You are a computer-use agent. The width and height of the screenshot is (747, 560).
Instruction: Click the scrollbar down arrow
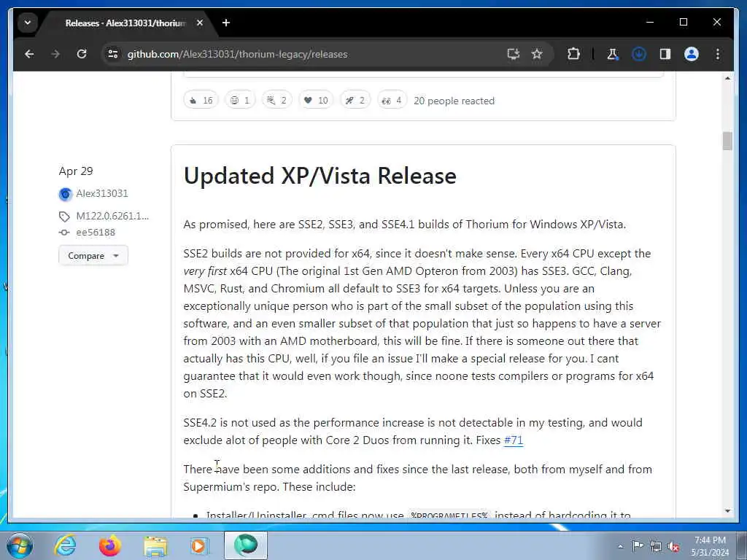point(727,511)
